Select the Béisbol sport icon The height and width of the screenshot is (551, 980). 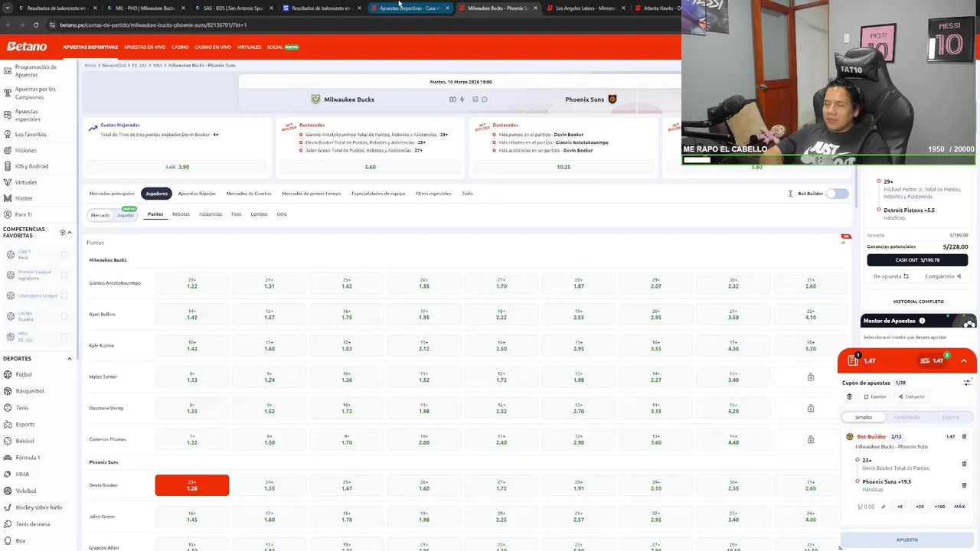8,441
